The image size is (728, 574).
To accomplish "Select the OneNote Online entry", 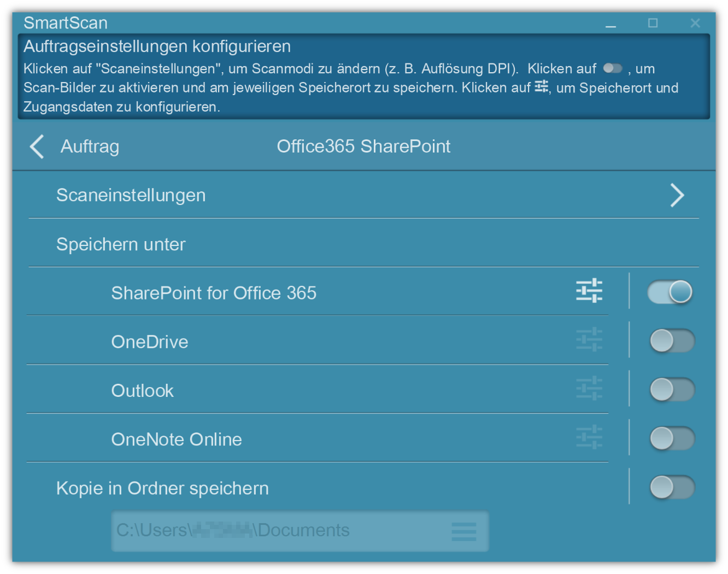I will 177,440.
